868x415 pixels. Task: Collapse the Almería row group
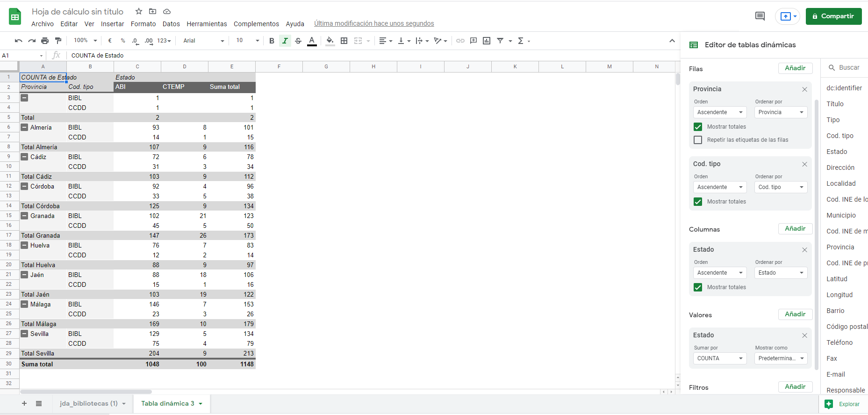pos(24,127)
